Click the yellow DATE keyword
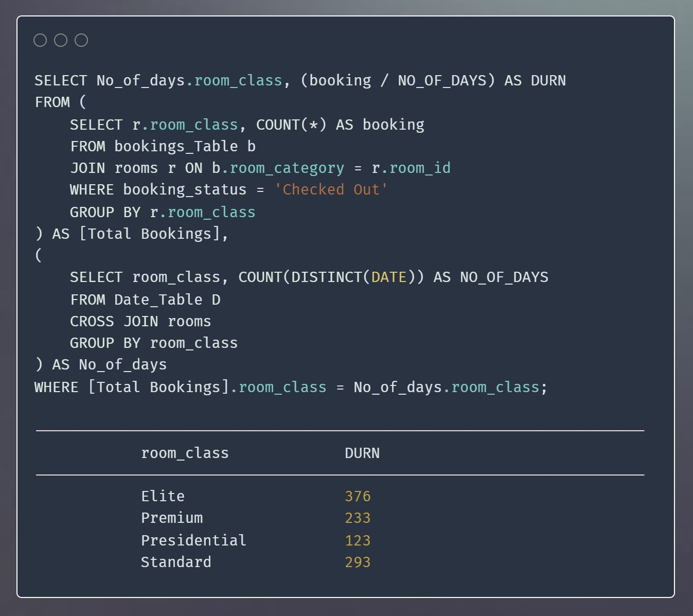Viewport: 693px width, 616px height. [x=389, y=277]
